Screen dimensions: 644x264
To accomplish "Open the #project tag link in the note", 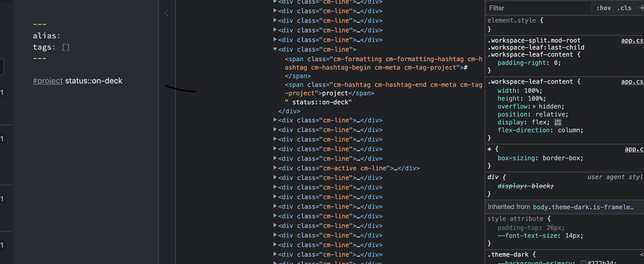I will (x=48, y=81).
